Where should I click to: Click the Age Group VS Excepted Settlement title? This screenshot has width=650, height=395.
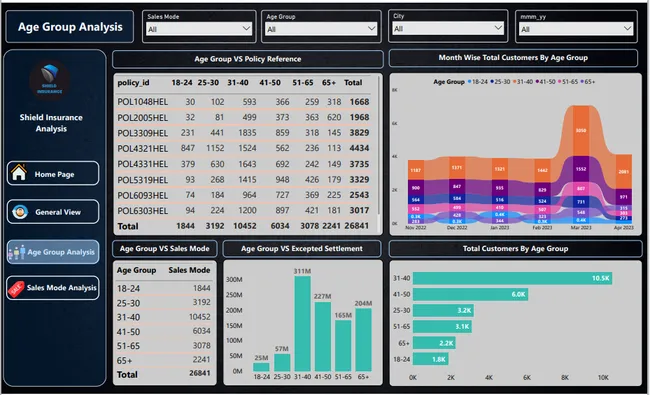click(x=302, y=249)
